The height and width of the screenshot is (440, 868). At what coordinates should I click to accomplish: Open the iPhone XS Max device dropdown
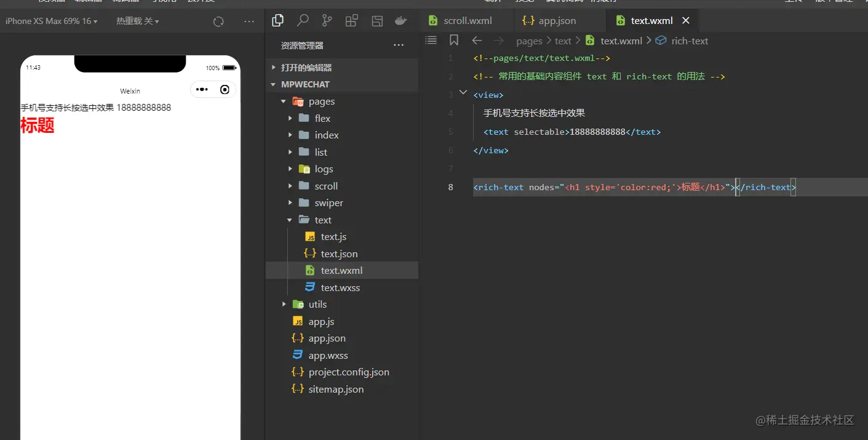point(52,21)
